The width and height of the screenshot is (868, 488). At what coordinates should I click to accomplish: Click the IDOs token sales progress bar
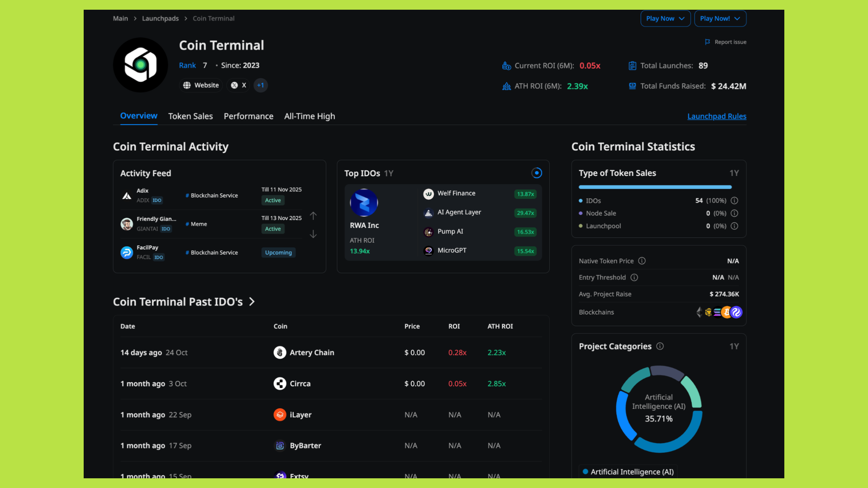(655, 187)
